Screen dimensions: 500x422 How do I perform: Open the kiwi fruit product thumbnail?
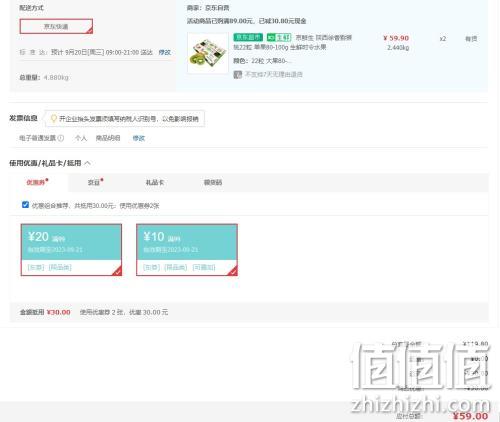coord(208,53)
